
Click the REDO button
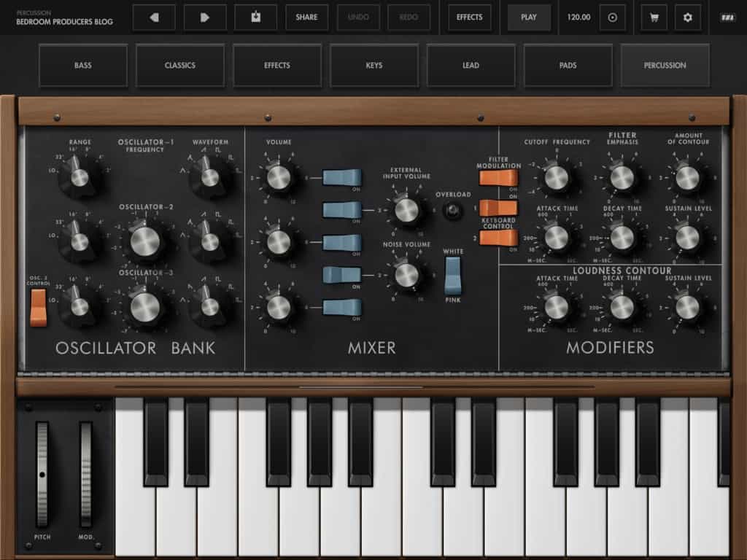click(x=409, y=17)
